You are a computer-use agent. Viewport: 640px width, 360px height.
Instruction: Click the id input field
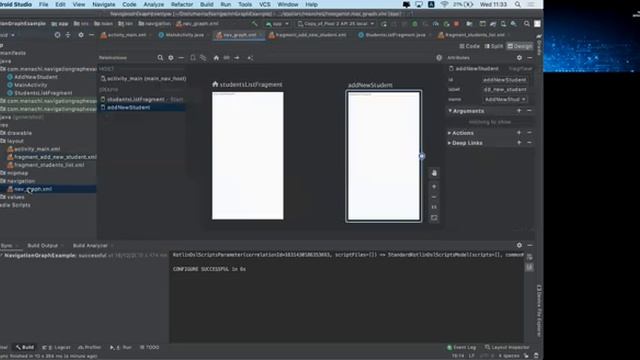click(x=505, y=80)
